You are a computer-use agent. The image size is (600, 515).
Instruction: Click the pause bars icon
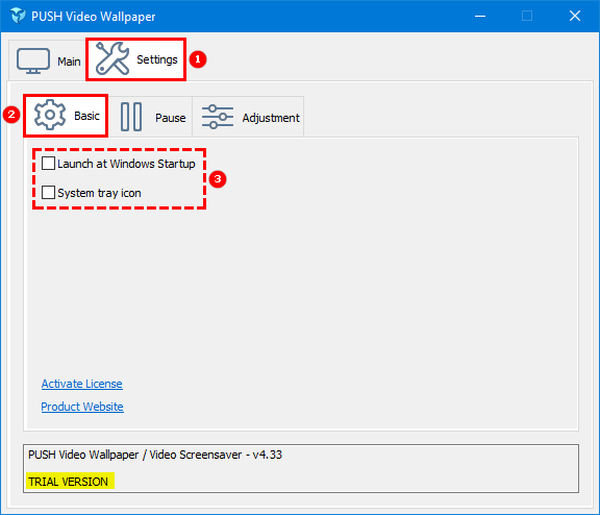(131, 117)
